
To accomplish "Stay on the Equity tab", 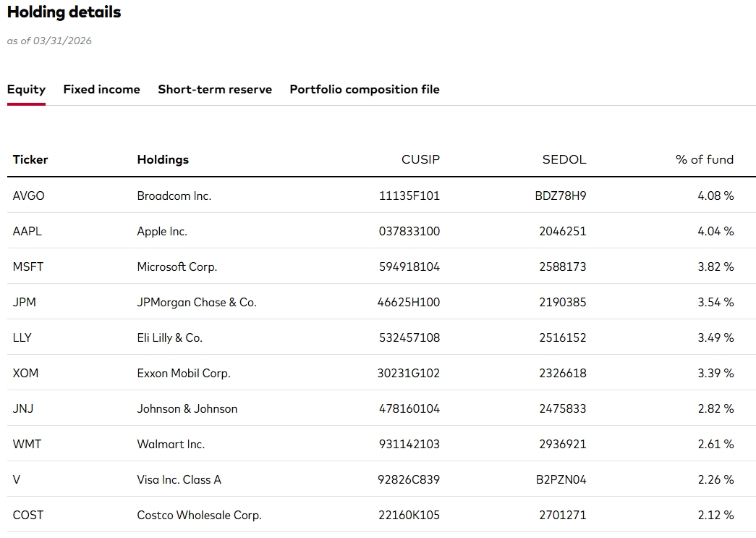I will (26, 89).
